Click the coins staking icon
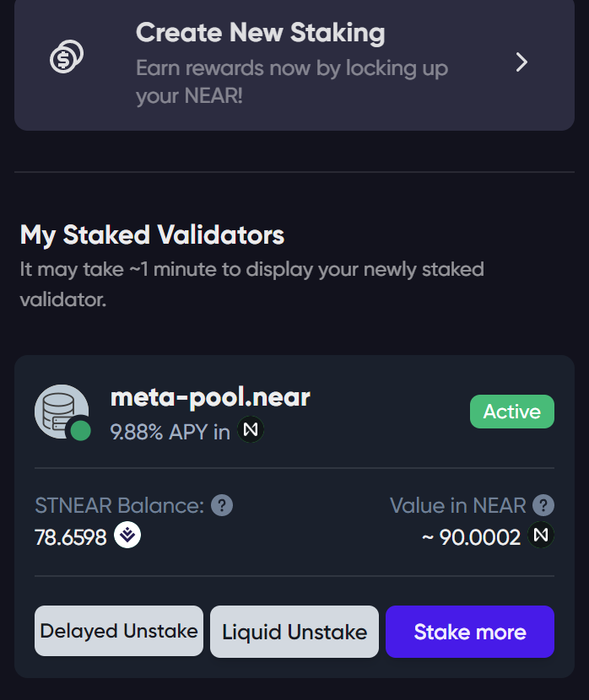Screen dimensions: 589x700 point(67,57)
